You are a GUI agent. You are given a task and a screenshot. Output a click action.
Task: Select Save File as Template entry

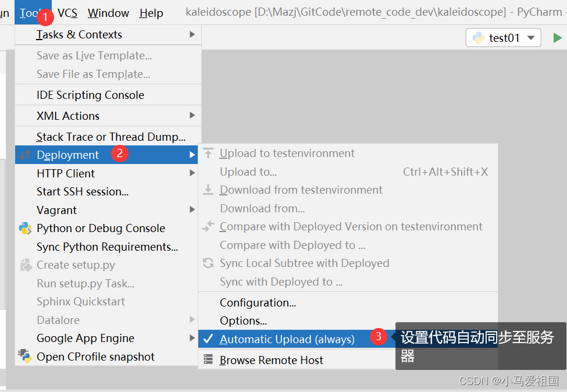pyautogui.click(x=108, y=74)
